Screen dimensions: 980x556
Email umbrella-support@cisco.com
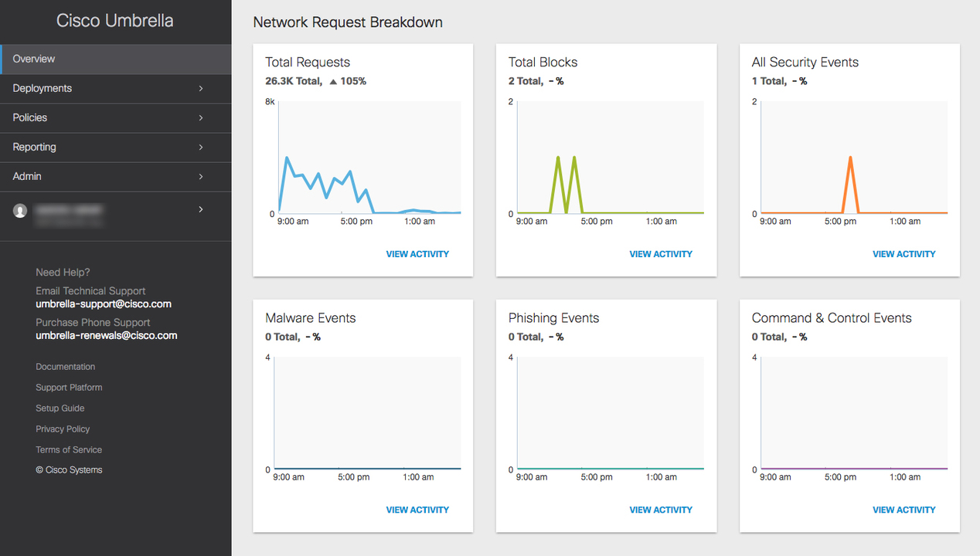point(104,304)
